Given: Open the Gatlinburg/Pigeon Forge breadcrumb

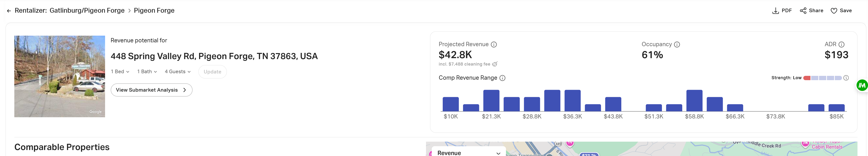Looking at the screenshot, I should 87,11.
